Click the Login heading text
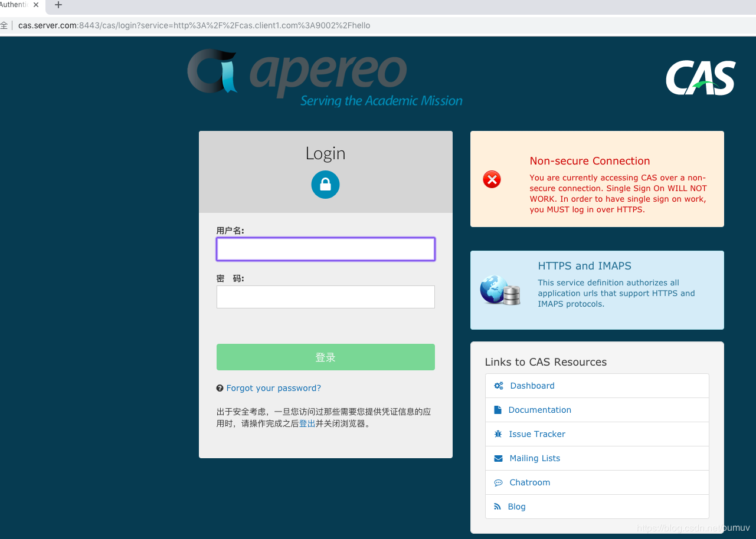 [x=325, y=153]
